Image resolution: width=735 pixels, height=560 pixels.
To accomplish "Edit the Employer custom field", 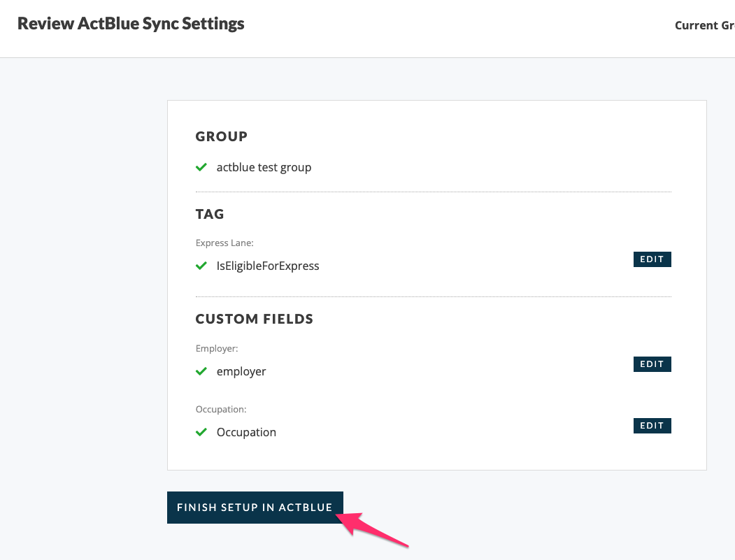I will click(652, 364).
